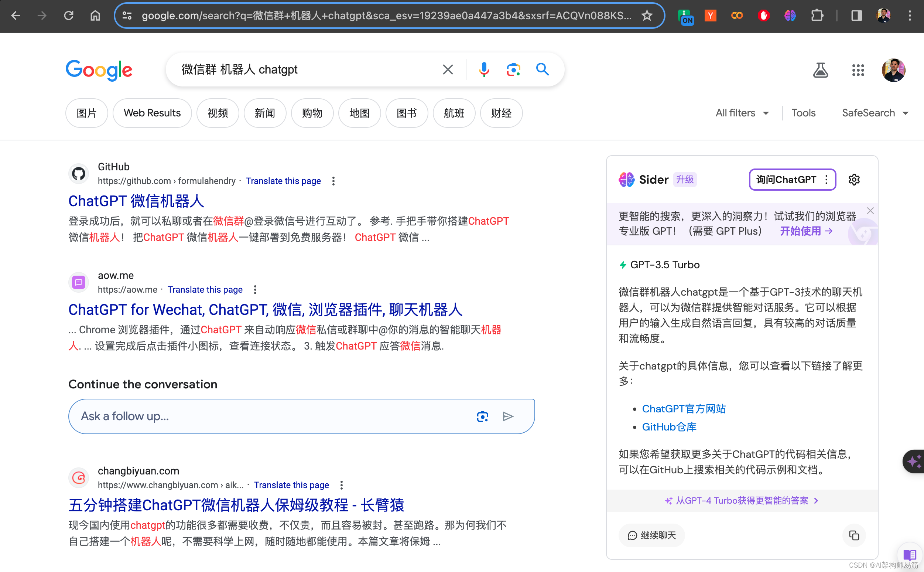Open the orange infinity-loop extension
924x572 pixels.
coord(737,16)
